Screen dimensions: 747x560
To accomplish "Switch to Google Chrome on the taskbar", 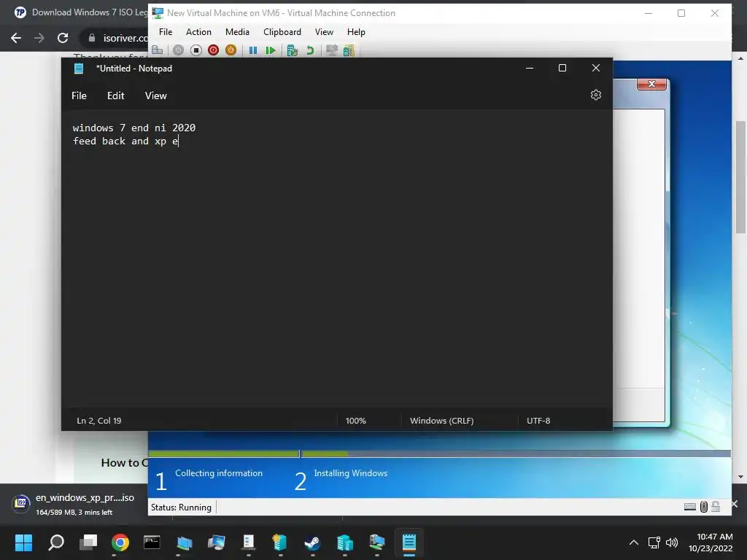I will pos(120,542).
